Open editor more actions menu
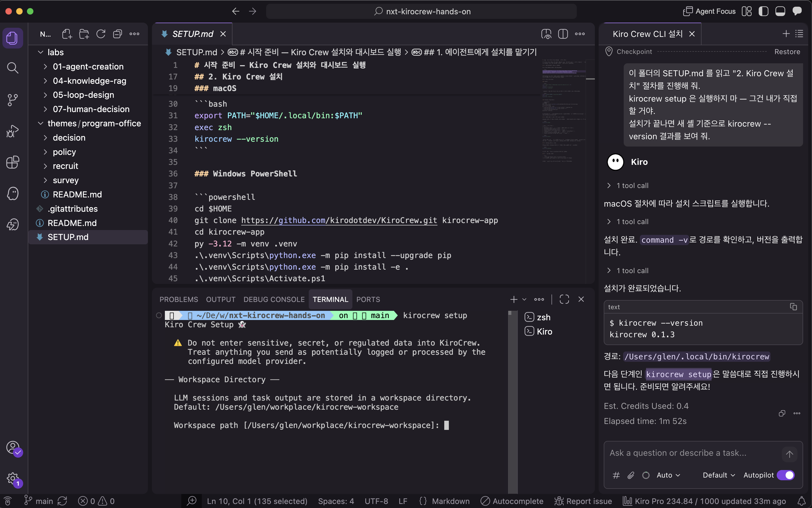This screenshot has width=812, height=508. coord(580,34)
